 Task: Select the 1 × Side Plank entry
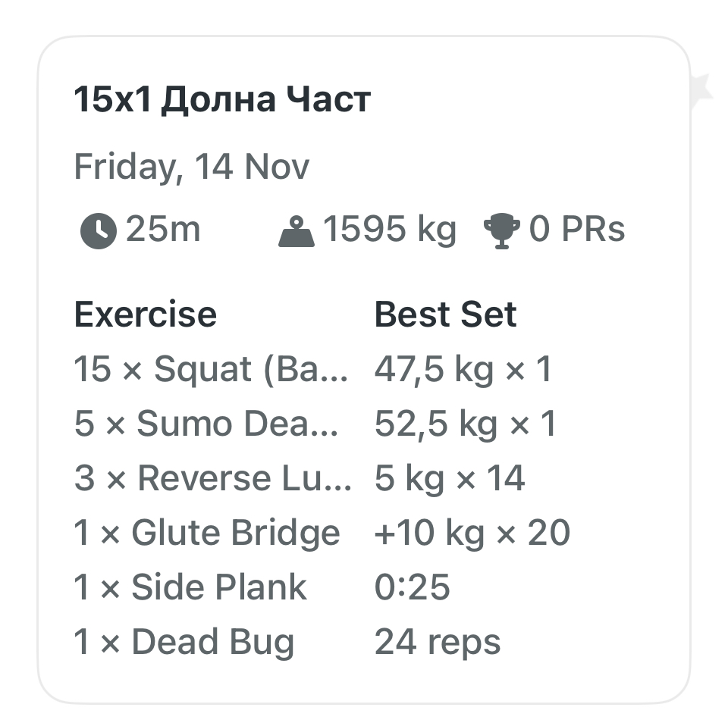190,588
